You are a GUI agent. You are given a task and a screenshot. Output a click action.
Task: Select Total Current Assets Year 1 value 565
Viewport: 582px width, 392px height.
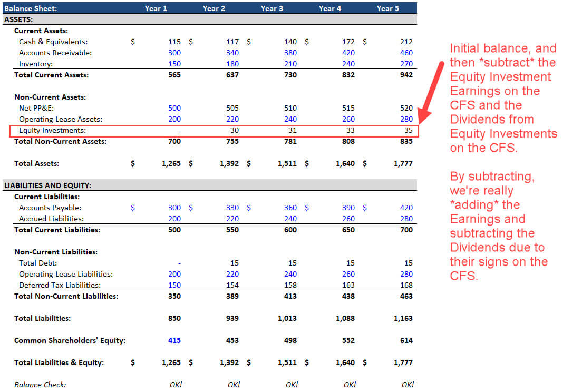pyautogui.click(x=174, y=75)
